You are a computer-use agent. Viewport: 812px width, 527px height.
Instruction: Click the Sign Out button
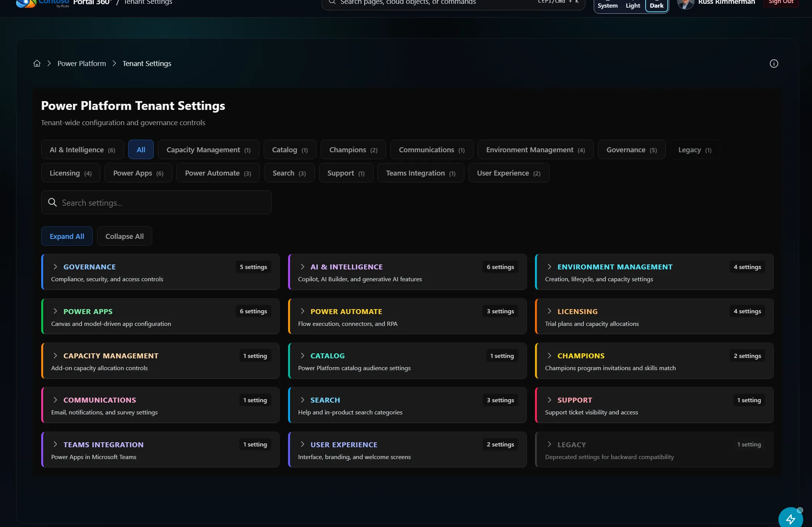point(781,2)
